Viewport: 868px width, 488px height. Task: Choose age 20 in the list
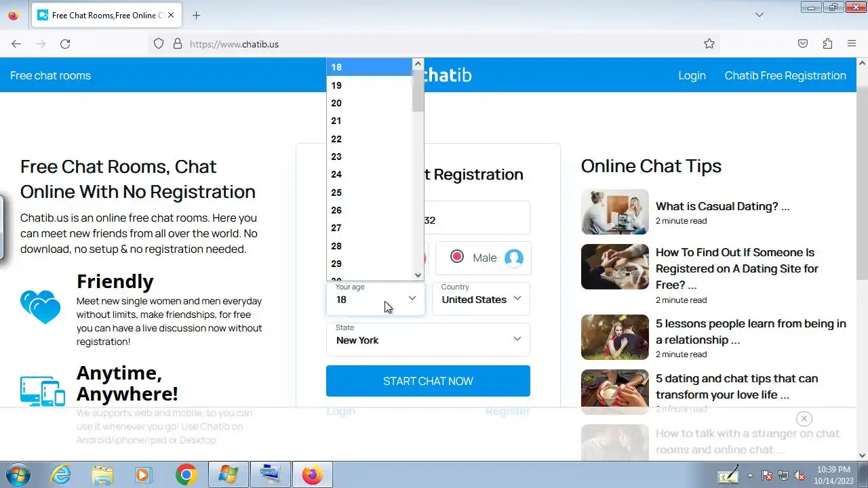(x=370, y=103)
